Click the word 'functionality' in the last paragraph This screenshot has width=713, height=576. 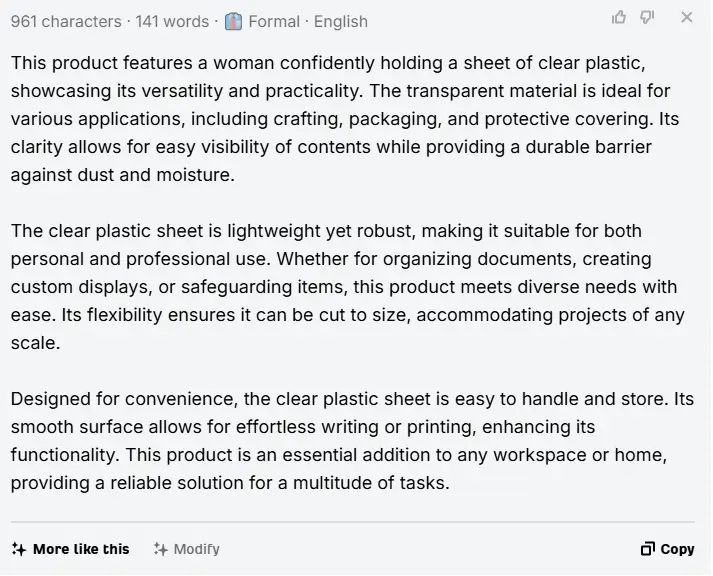63,455
